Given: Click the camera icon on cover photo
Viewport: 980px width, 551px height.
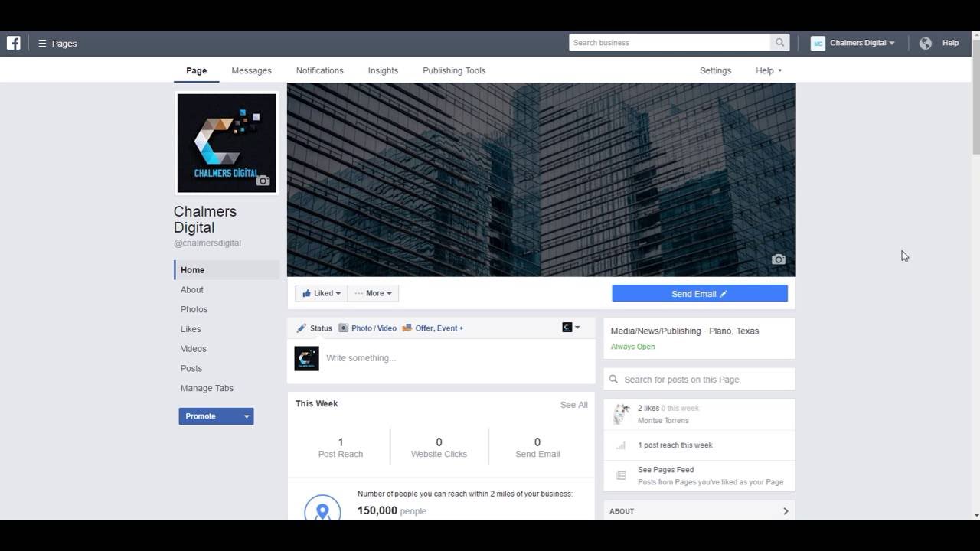Looking at the screenshot, I should 779,259.
